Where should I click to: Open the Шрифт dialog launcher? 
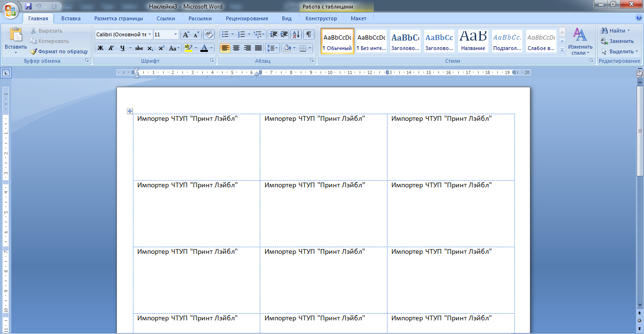[x=213, y=61]
